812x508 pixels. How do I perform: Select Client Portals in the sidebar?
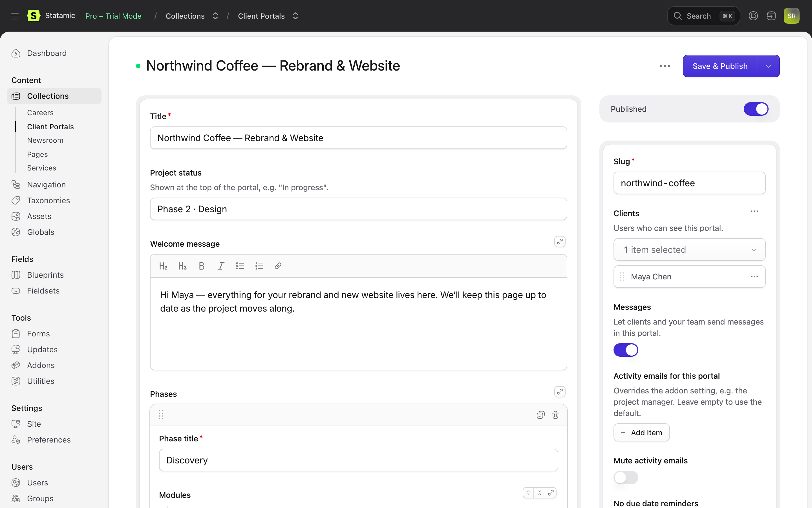pos(50,127)
